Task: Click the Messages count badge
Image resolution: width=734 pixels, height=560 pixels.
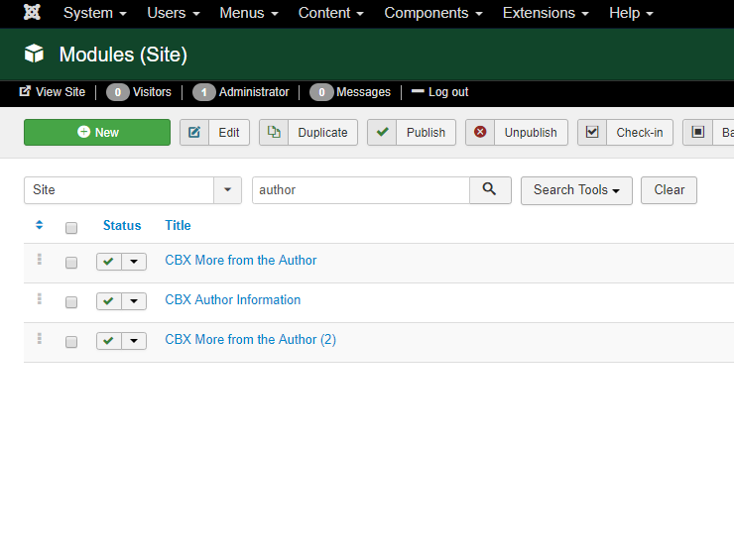Action: point(321,92)
